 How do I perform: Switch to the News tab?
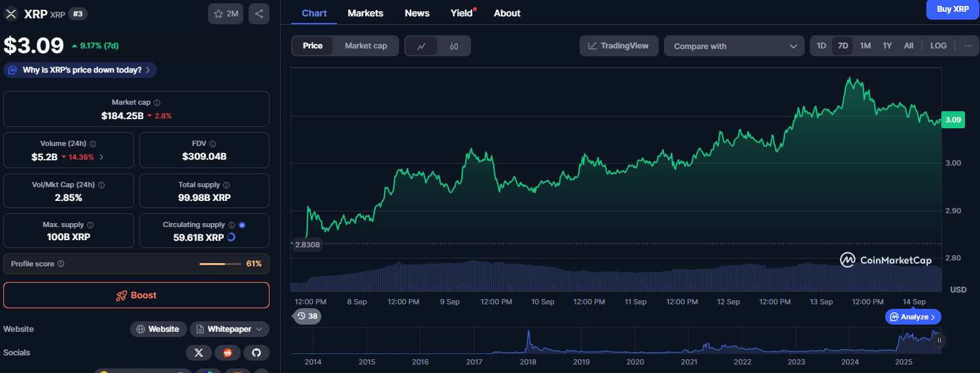pyautogui.click(x=417, y=13)
